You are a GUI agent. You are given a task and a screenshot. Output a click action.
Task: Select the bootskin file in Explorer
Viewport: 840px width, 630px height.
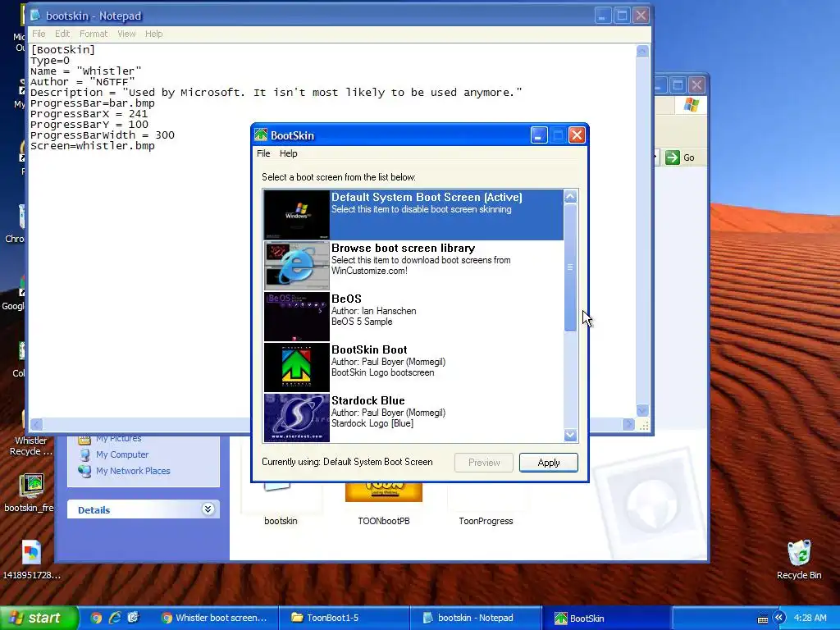281,521
